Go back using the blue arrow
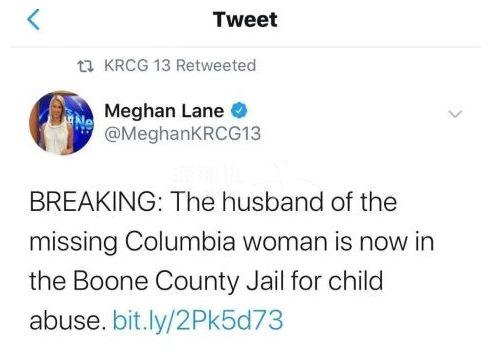 point(33,19)
